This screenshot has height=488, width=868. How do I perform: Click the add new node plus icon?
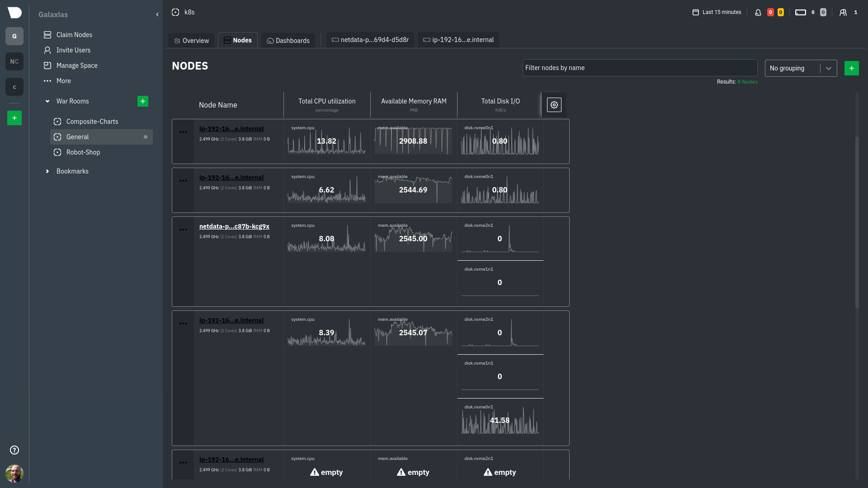(852, 68)
